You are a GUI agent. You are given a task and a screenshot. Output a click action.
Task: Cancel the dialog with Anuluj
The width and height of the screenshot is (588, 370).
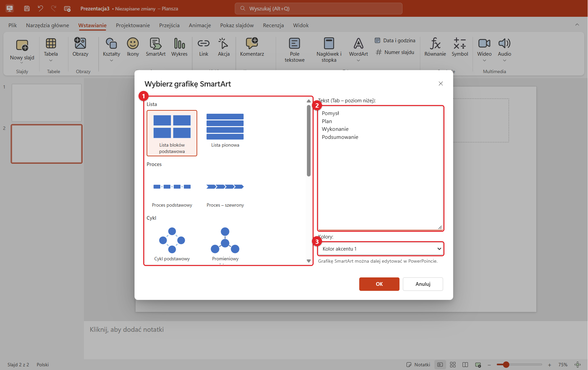(423, 284)
